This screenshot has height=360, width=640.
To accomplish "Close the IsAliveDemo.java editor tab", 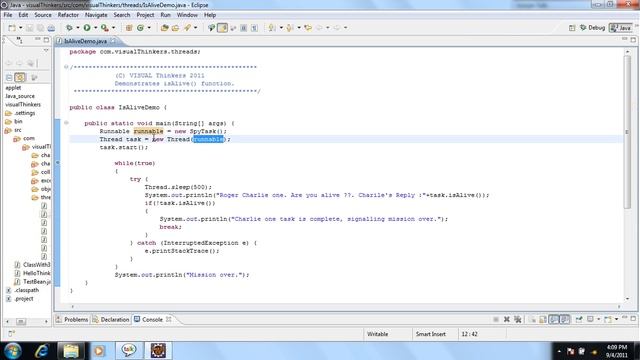I will click(x=113, y=41).
